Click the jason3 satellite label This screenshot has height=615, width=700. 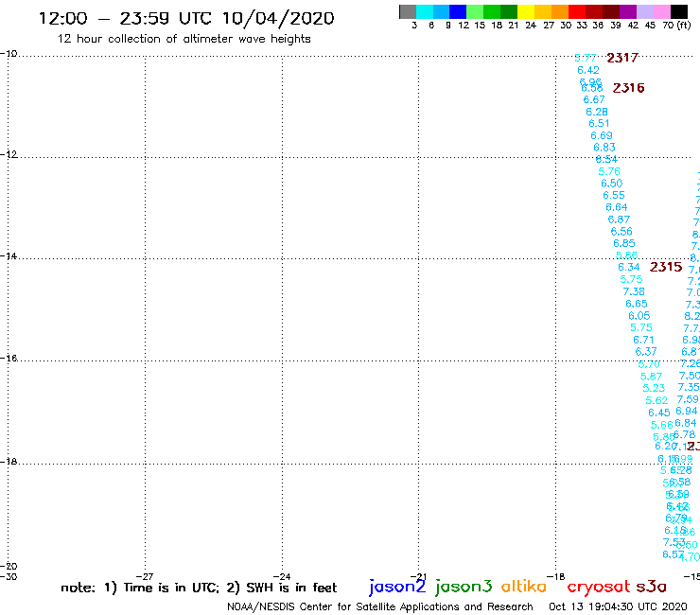click(464, 587)
